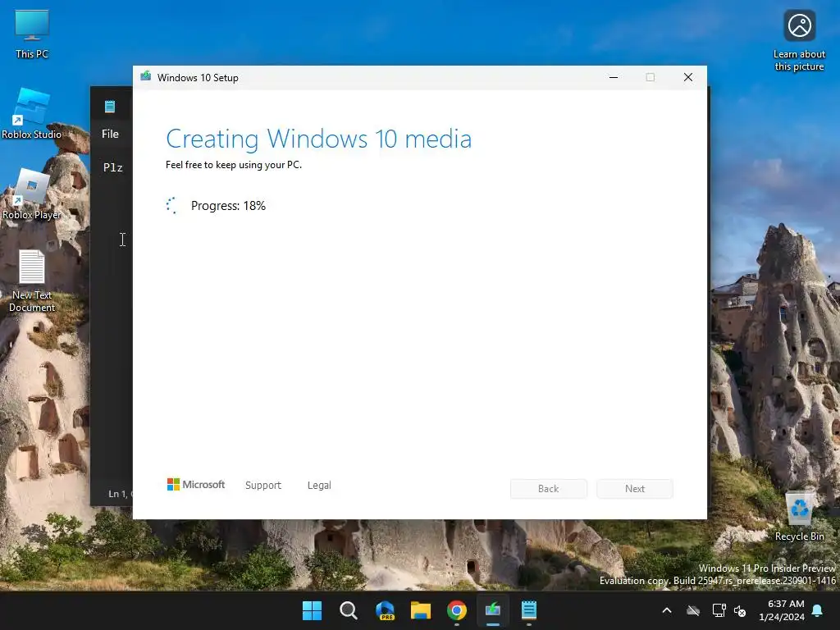This screenshot has height=630, width=840.
Task: Click inside Notepad text reading Plz
Action: pos(113,167)
